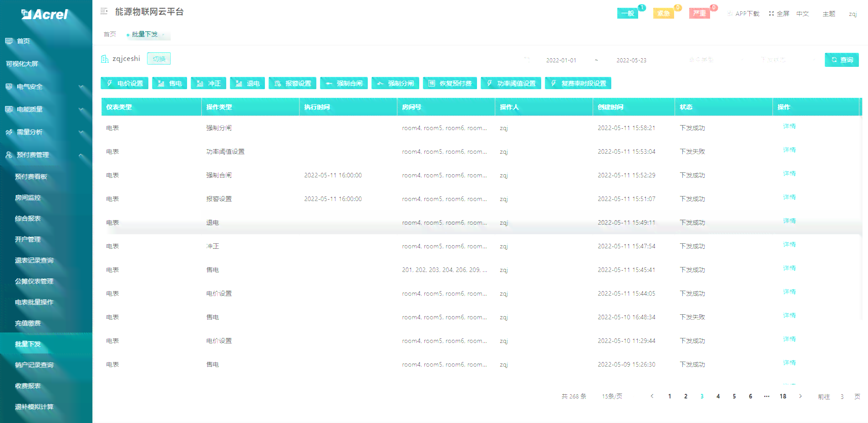Image resolution: width=868 pixels, height=423 pixels.
Task: Click the 复费率时段设置 toolbar button
Action: [578, 83]
